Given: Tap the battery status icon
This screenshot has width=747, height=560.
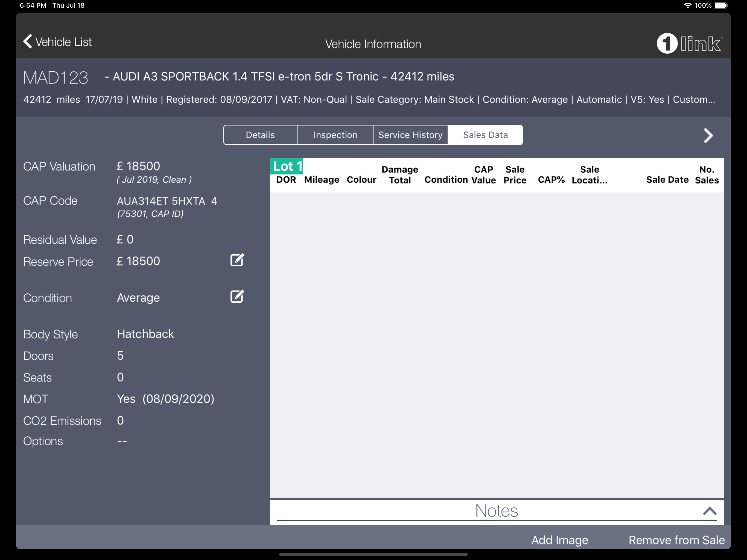Looking at the screenshot, I should point(721,5).
